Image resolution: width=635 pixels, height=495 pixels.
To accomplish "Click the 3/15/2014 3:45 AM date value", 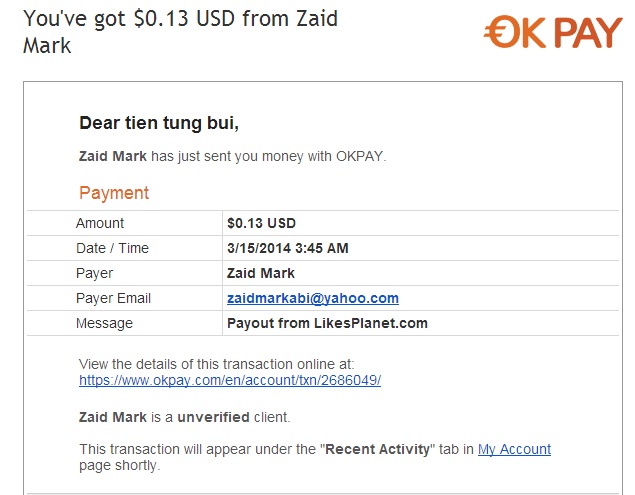I will (287, 248).
